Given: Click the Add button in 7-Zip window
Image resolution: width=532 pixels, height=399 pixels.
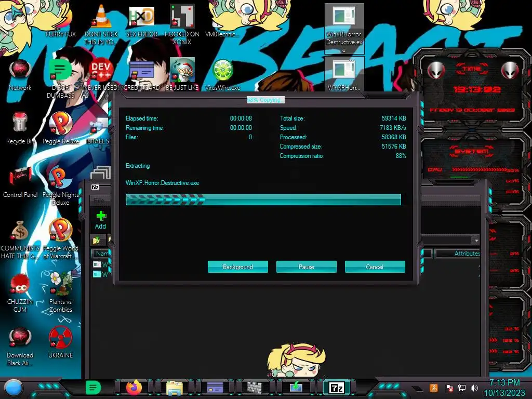Looking at the screenshot, I should point(100,220).
